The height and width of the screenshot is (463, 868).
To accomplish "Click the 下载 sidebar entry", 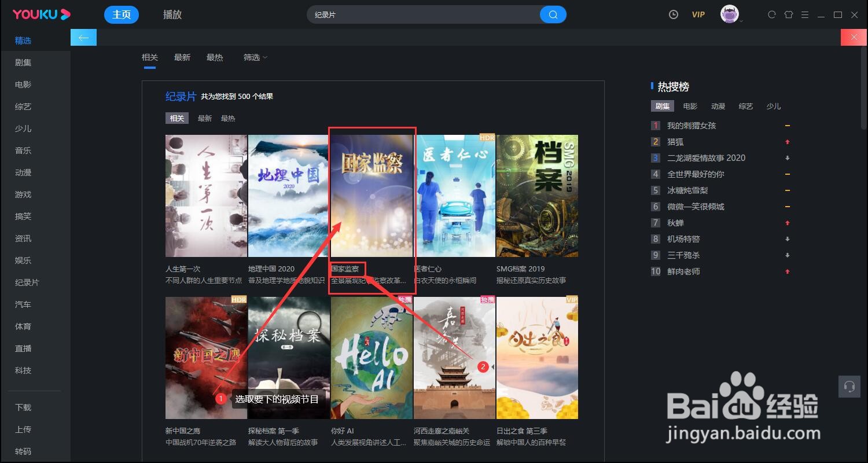I will (x=23, y=407).
